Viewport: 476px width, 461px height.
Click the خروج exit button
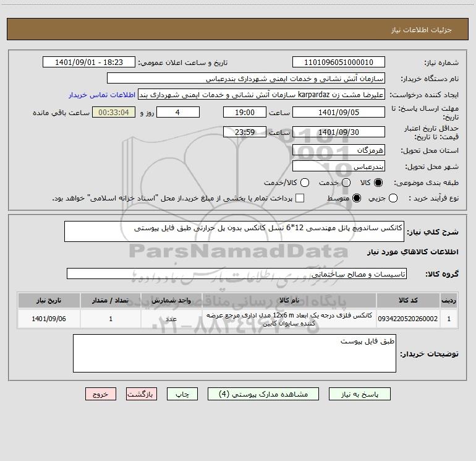point(101,394)
